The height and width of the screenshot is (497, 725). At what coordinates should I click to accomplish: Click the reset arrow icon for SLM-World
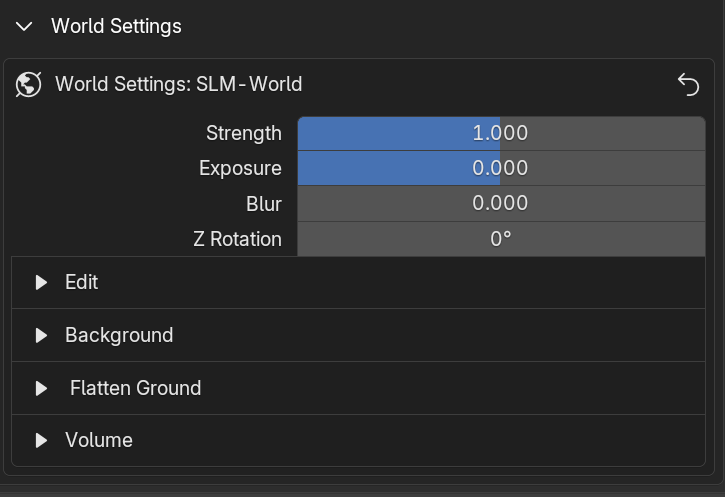[x=688, y=85]
